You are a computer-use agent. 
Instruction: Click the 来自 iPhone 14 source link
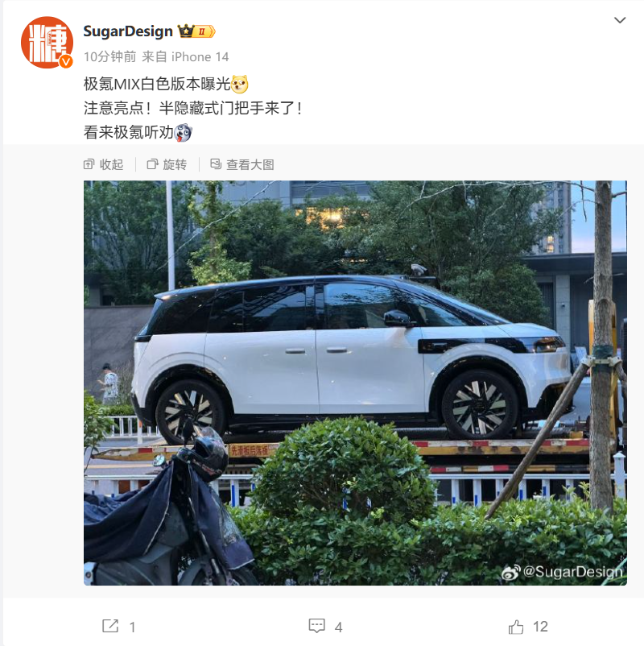click(185, 57)
